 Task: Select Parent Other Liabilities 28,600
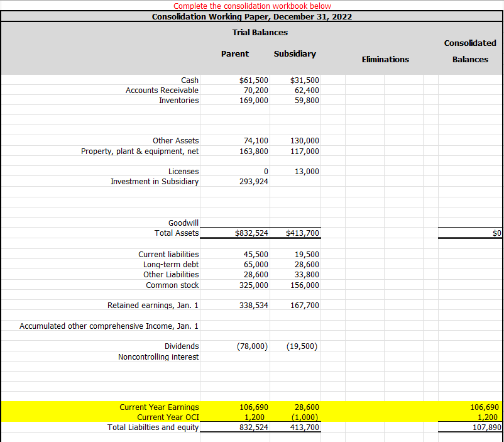click(256, 274)
